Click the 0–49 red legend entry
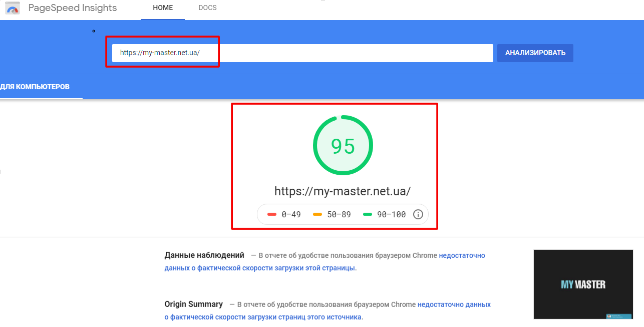Screen dimensions: 644x327 [284, 214]
